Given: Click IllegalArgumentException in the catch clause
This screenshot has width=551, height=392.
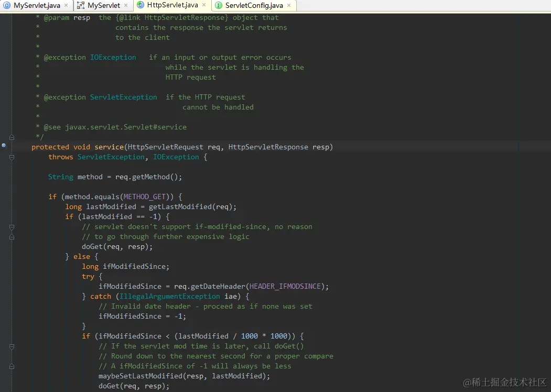Looking at the screenshot, I should [169, 296].
